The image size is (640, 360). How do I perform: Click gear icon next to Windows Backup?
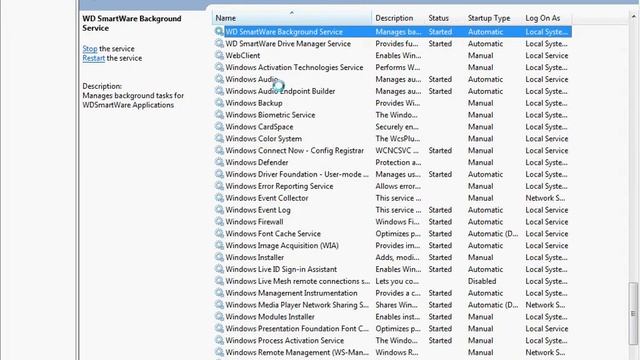click(219, 103)
